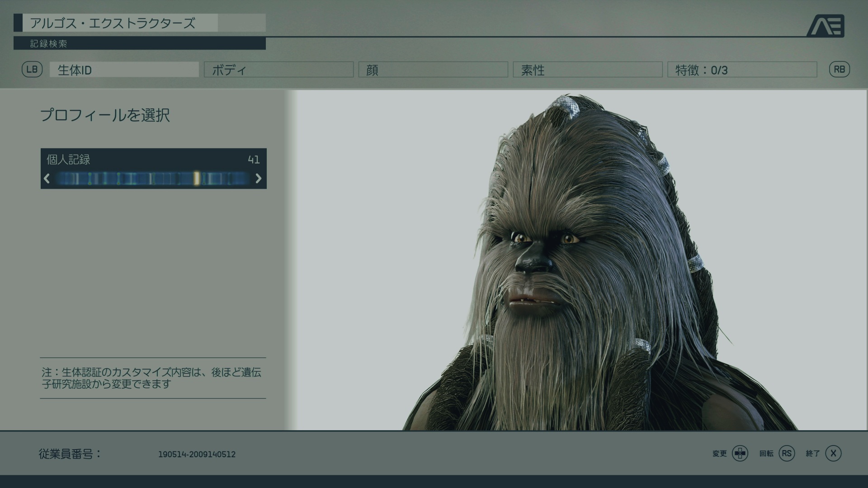Select the 生体ID tab
This screenshot has height=488, width=868.
tap(124, 70)
